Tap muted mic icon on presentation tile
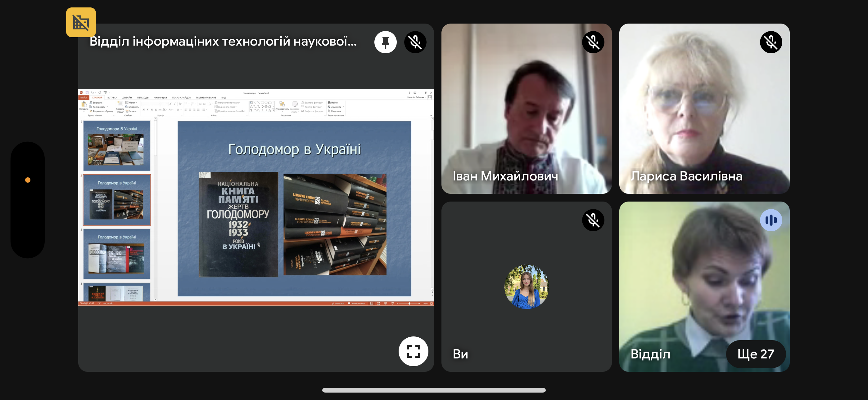This screenshot has height=400, width=868. (x=415, y=42)
